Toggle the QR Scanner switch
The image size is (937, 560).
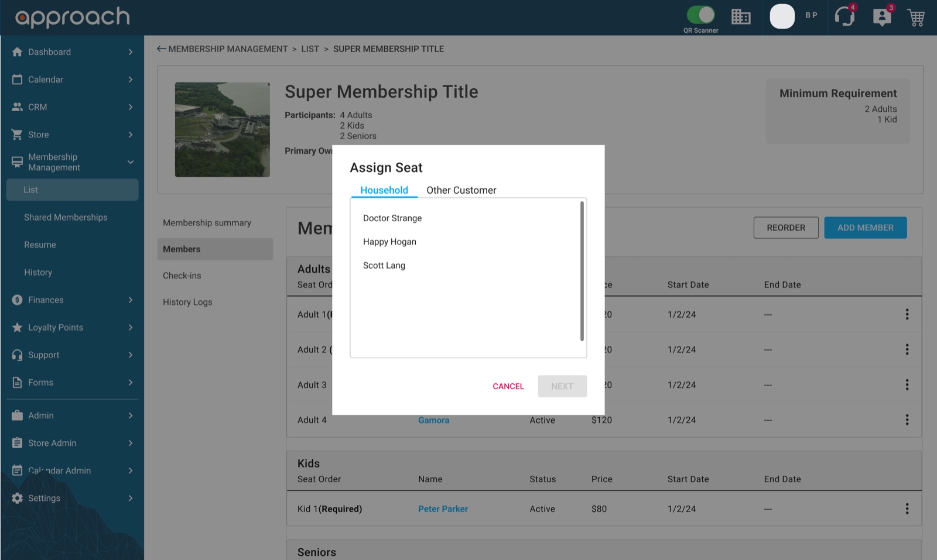pos(700,15)
